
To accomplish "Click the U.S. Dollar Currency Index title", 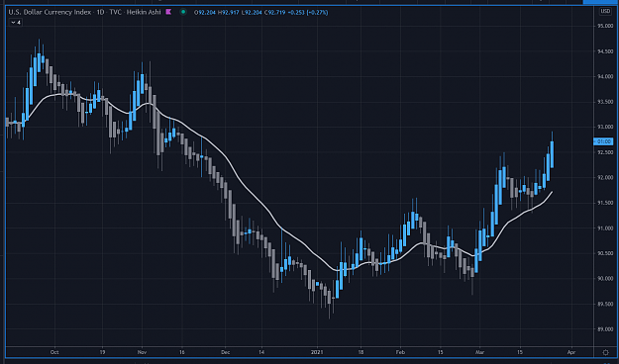I will point(51,12).
